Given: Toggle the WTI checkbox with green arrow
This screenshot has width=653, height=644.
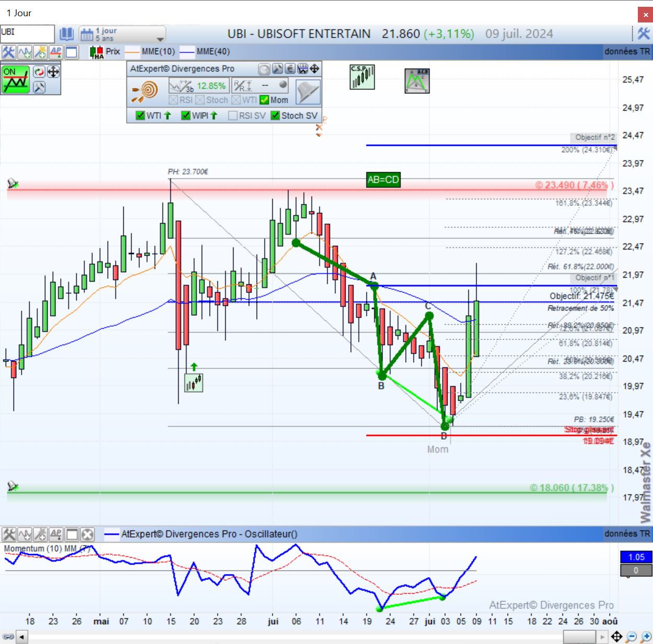Looking at the screenshot, I should click(x=140, y=116).
